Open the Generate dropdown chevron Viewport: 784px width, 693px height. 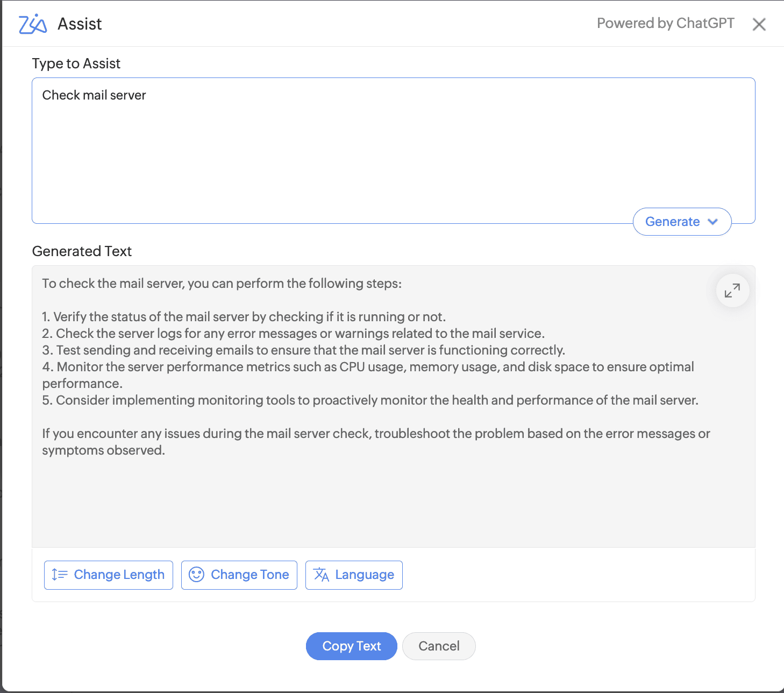pyautogui.click(x=713, y=222)
